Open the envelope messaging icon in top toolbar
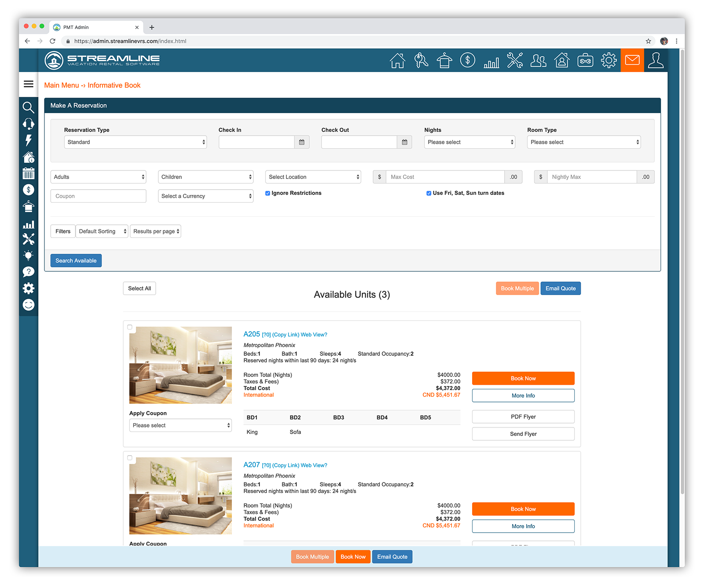Image resolution: width=704 pixels, height=588 pixels. [x=632, y=60]
